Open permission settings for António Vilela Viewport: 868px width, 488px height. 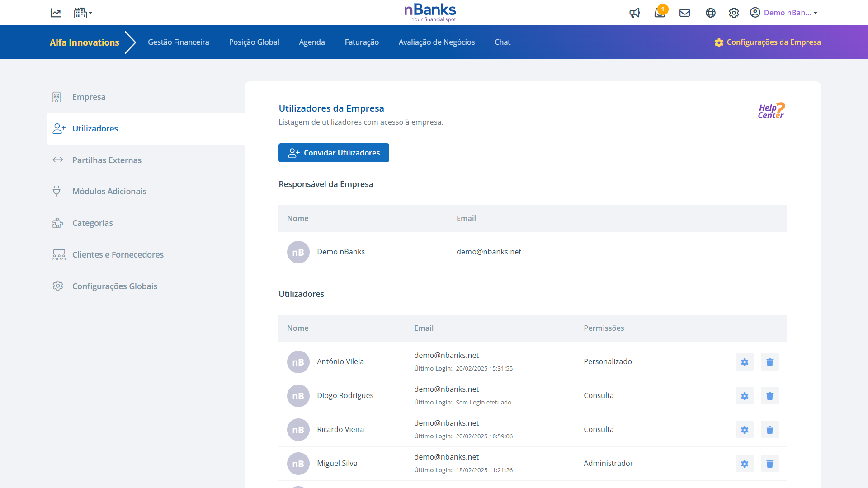(744, 362)
